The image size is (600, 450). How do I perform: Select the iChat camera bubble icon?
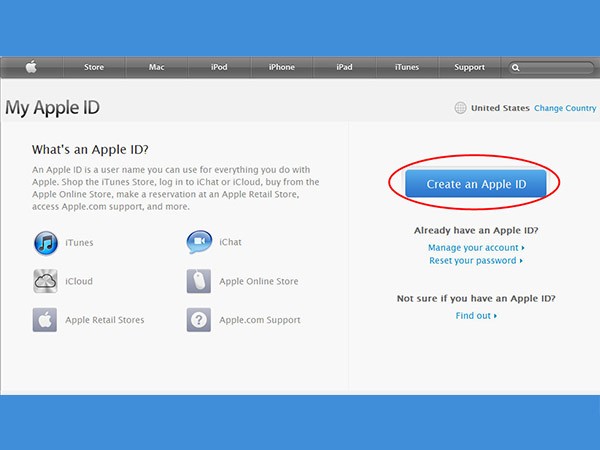point(199,242)
